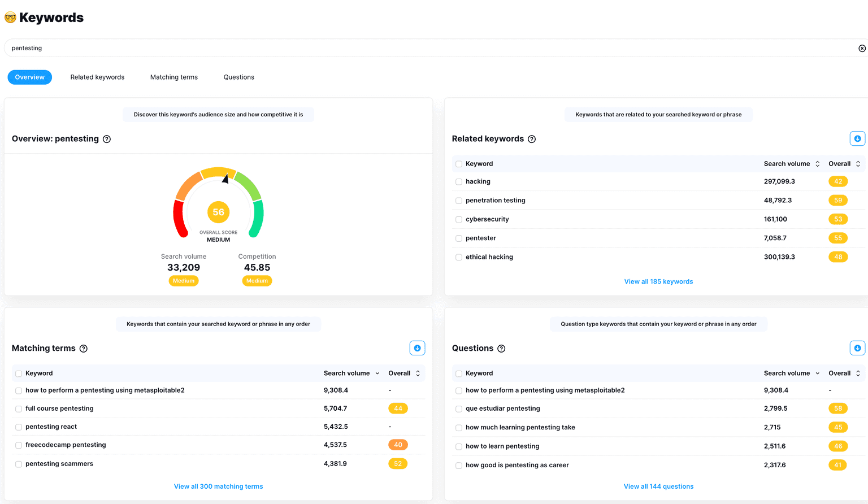
Task: Export Related keywords via download icon
Action: point(857,138)
